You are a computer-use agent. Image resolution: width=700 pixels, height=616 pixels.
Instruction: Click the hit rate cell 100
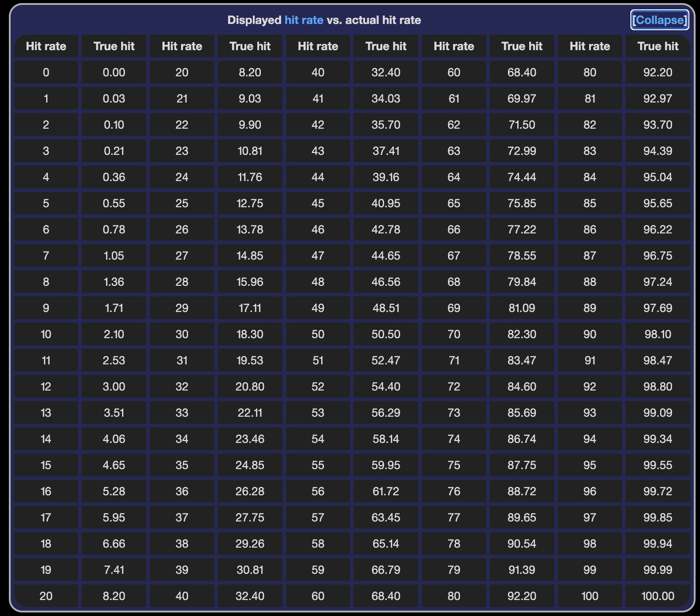tap(590, 596)
